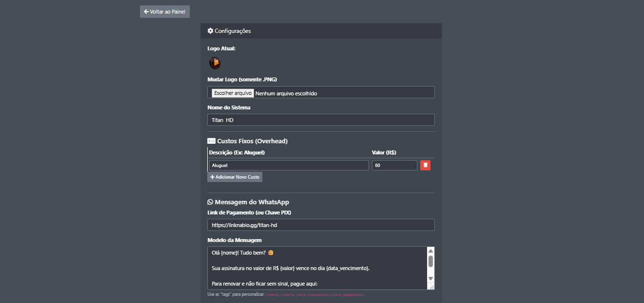Click the Custos Fixos money icon
Viewport: 644px width, 303px height.
pos(211,141)
